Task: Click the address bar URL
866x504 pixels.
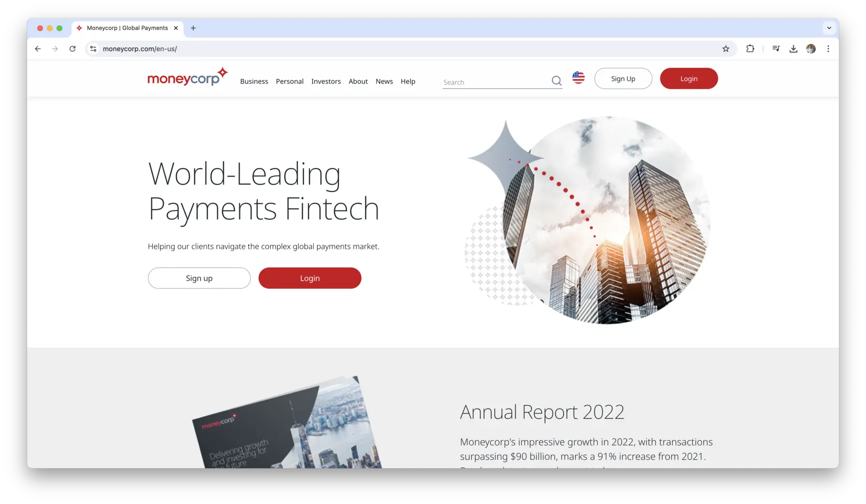Action: pos(140,49)
